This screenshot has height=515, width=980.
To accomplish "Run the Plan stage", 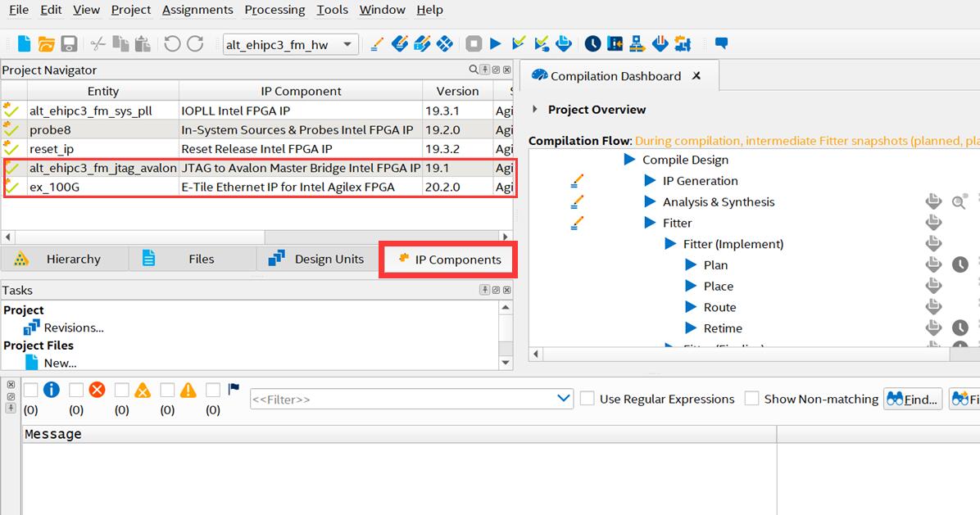I will tap(691, 265).
